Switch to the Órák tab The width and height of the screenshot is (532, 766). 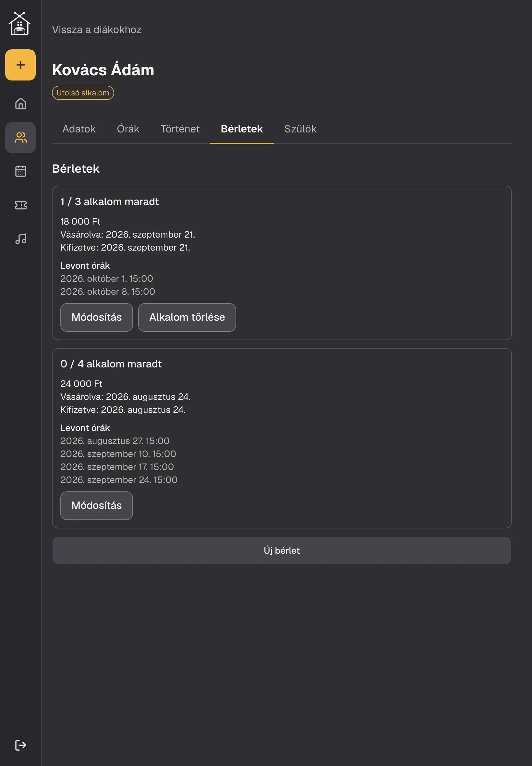[128, 129]
